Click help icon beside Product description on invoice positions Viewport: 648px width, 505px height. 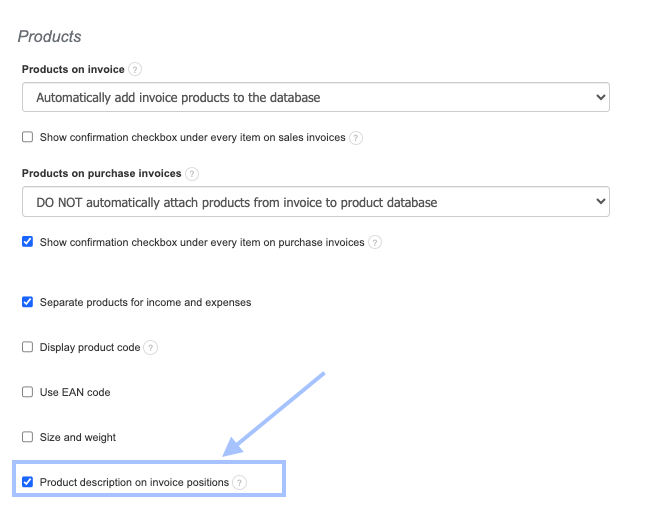click(x=239, y=483)
